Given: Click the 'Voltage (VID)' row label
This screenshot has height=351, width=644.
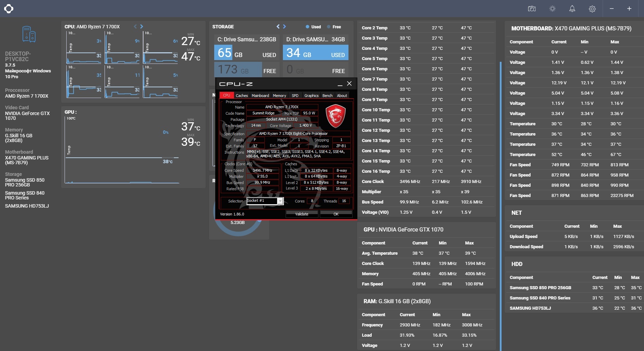Looking at the screenshot, I should pos(375,212).
